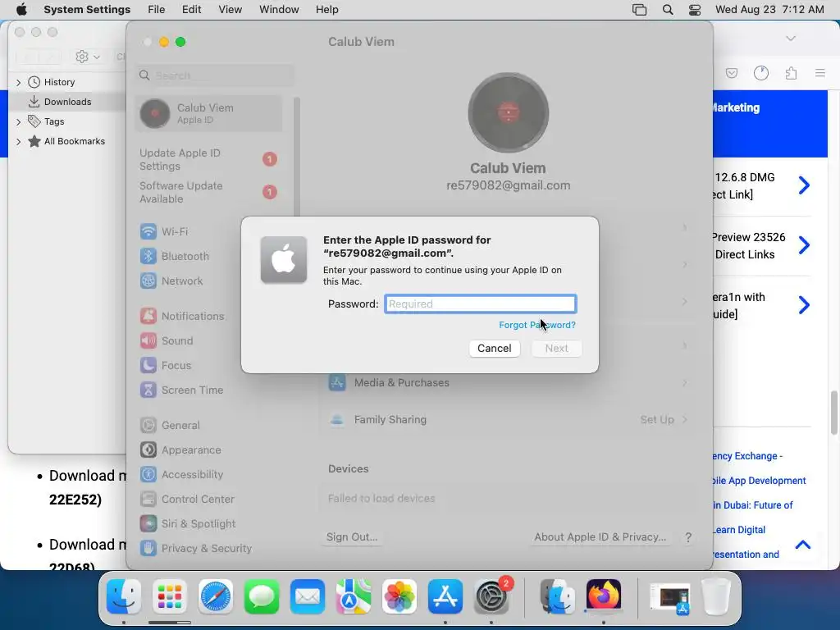Open Maps app in Dock

point(354,596)
